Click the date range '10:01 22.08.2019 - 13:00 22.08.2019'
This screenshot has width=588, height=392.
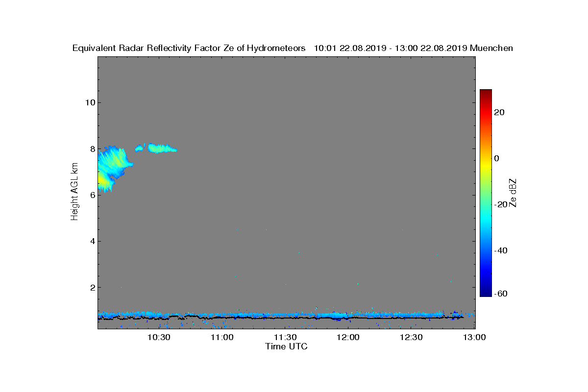coord(390,48)
